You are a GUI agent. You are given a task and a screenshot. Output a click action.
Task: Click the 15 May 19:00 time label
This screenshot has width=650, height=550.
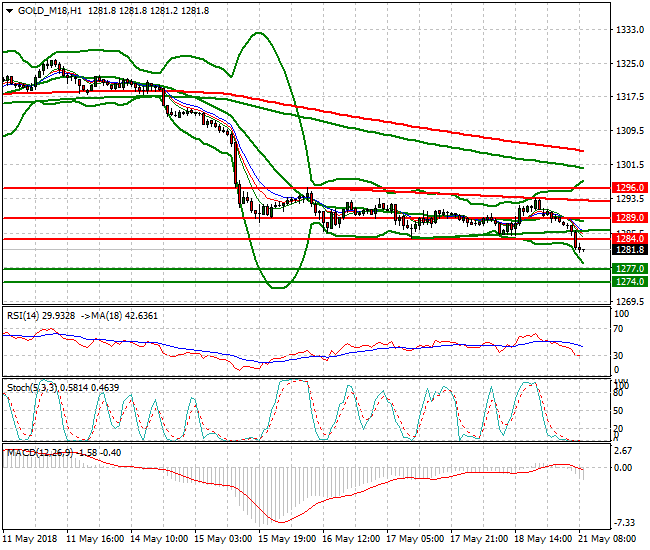point(287,539)
